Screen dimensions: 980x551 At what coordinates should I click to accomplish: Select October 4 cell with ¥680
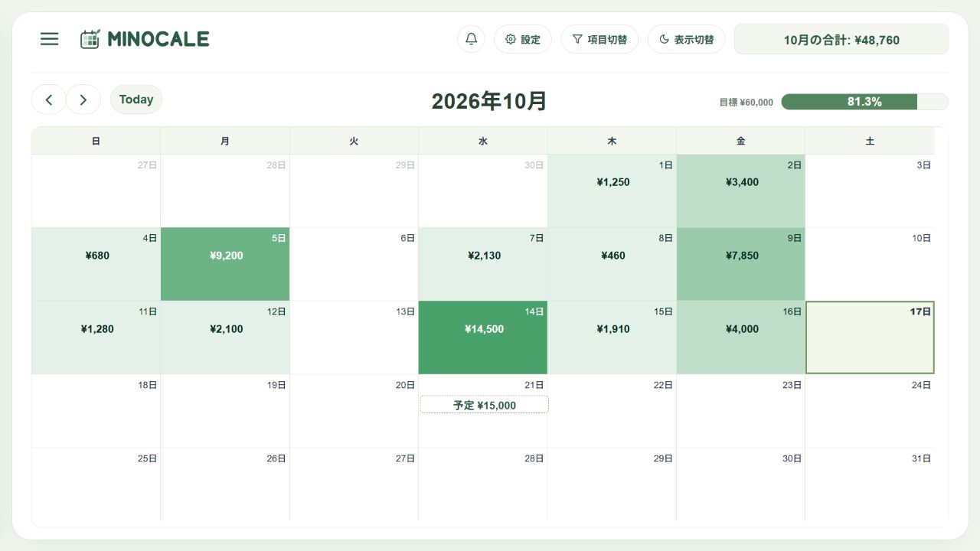click(96, 264)
